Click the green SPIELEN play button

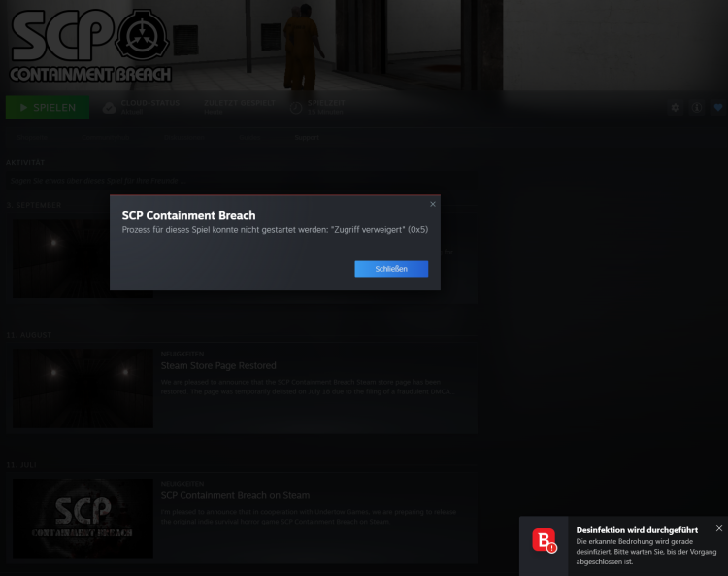coord(48,107)
